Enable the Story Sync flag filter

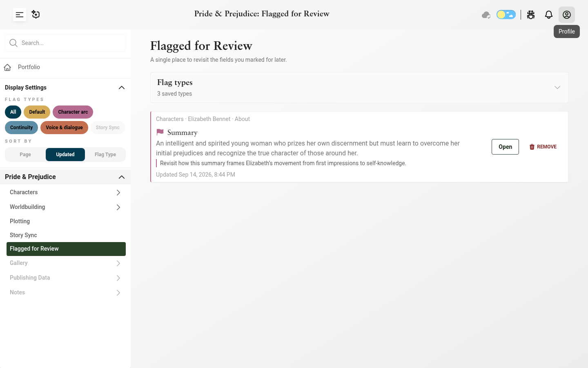pyautogui.click(x=107, y=128)
